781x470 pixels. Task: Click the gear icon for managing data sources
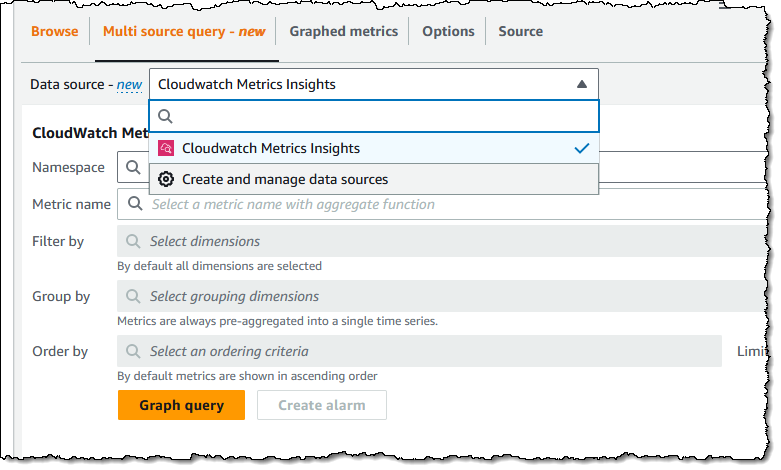pyautogui.click(x=166, y=179)
